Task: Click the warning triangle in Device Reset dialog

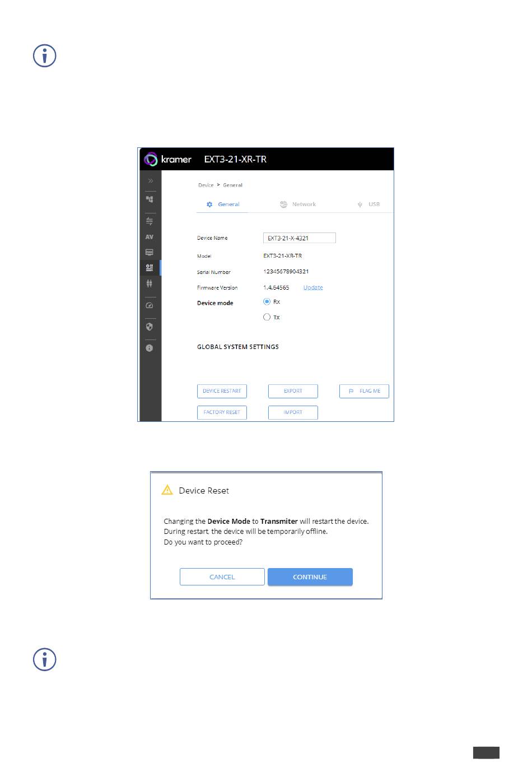Action: click(x=167, y=490)
